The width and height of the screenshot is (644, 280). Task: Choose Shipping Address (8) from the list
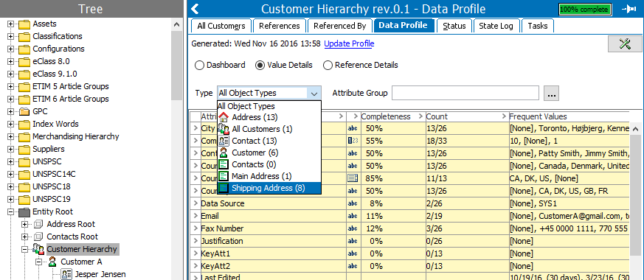[269, 188]
